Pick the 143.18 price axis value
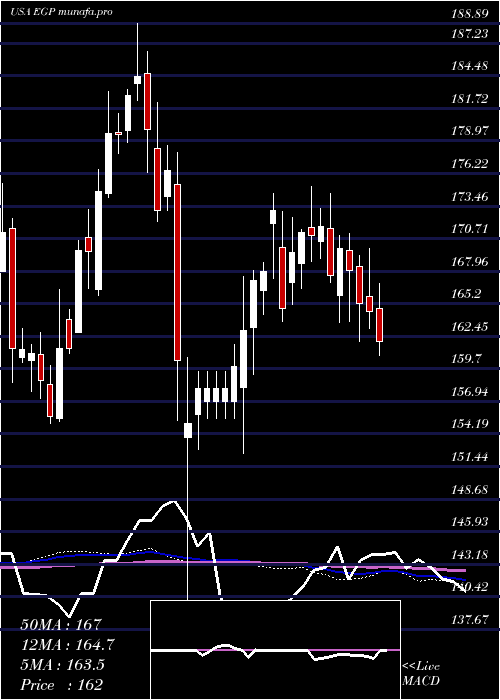This screenshot has height=700, width=500. point(469,555)
